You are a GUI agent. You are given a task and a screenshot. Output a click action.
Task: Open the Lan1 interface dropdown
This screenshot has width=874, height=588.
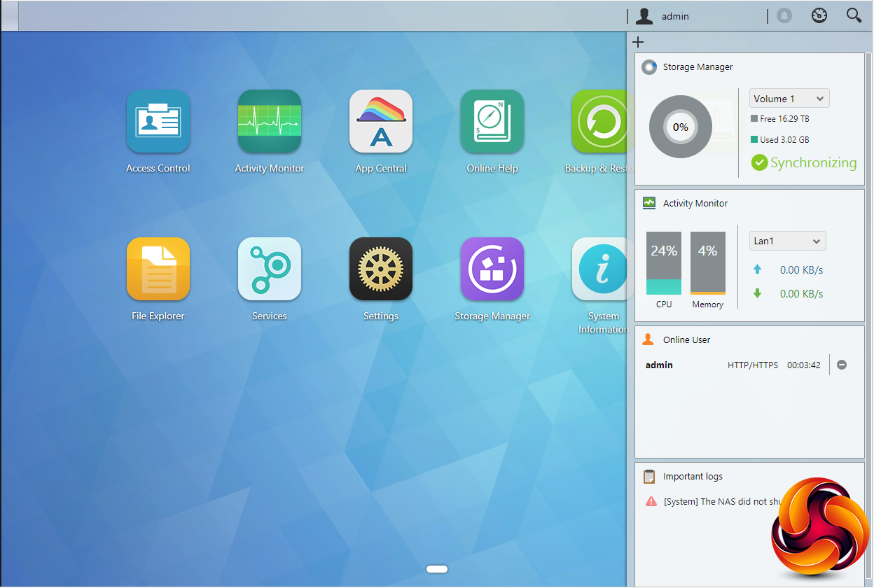tap(788, 241)
